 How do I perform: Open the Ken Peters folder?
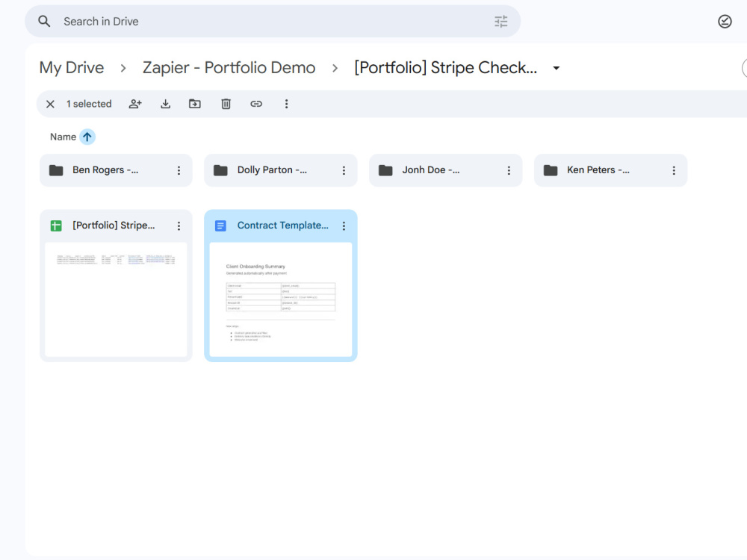coord(610,170)
